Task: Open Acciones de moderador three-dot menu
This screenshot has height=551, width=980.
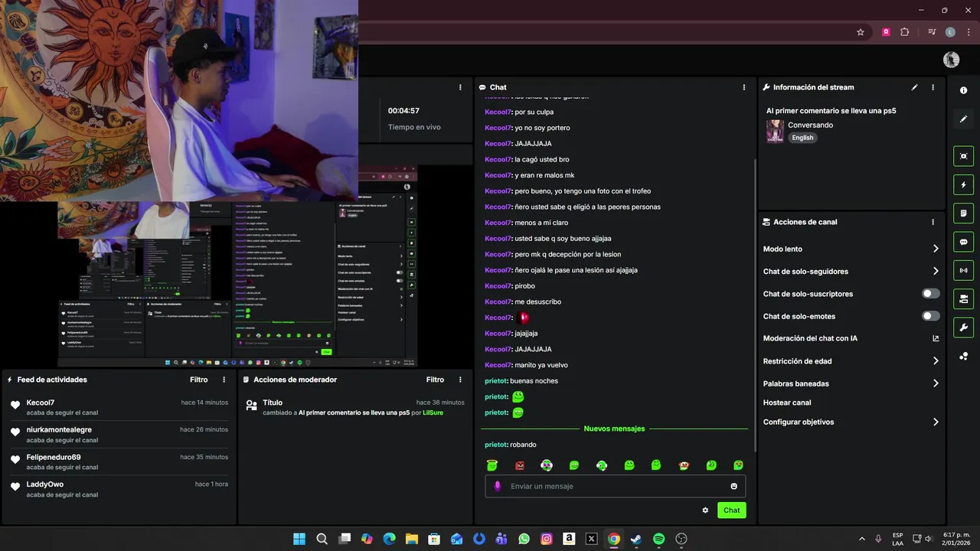Action: click(x=460, y=380)
